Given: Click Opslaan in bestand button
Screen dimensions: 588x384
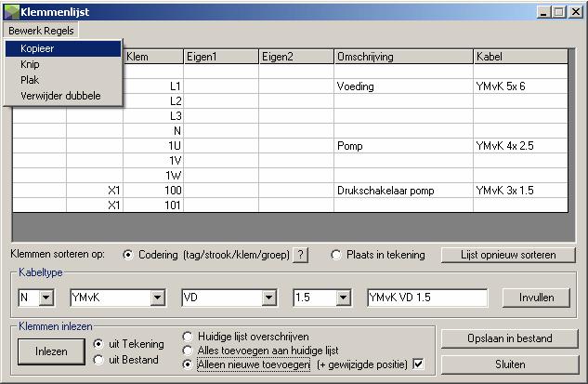Looking at the screenshot, I should 510,338.
